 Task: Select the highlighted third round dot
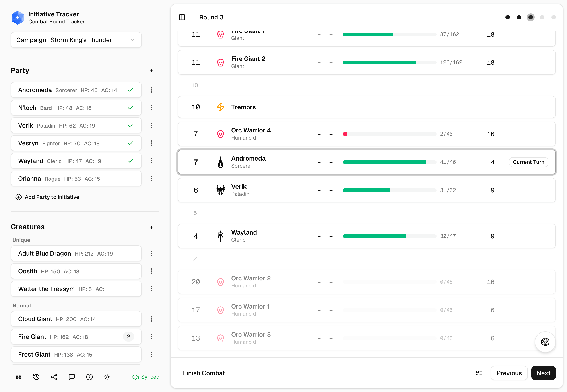[x=531, y=17]
